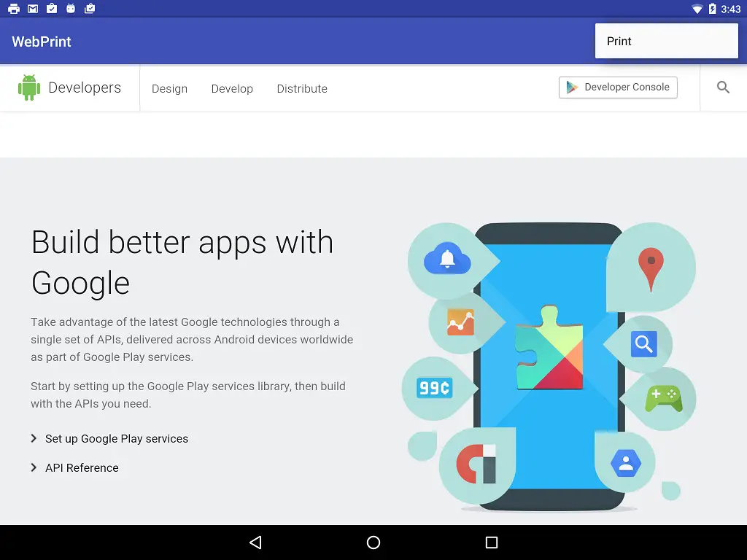747x560 pixels.
Task: Click the printer icon in the status bar
Action: click(x=13, y=9)
